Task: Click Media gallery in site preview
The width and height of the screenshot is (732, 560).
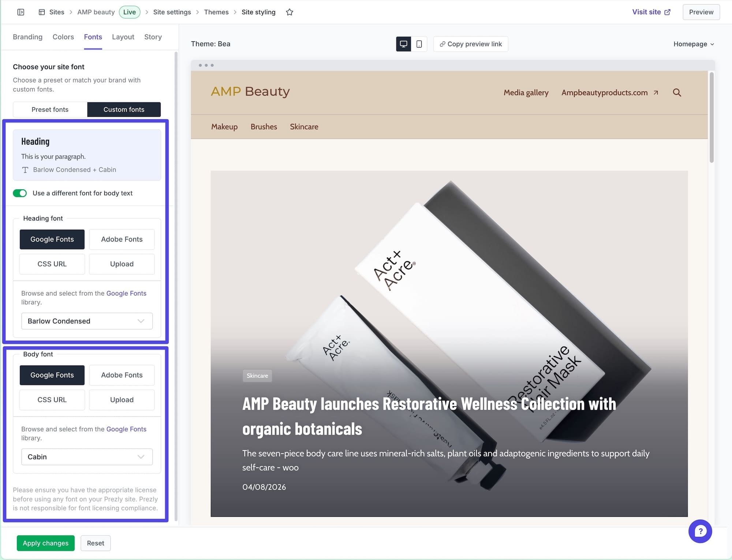Action: (x=526, y=93)
